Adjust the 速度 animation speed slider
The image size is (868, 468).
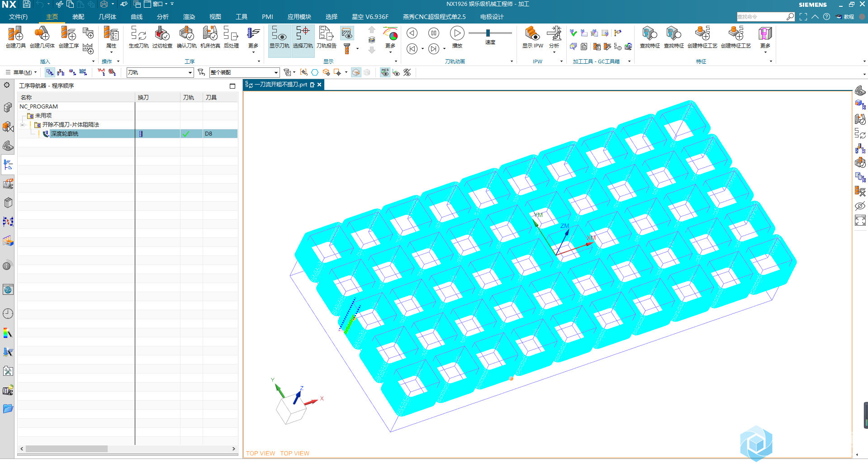(488, 33)
